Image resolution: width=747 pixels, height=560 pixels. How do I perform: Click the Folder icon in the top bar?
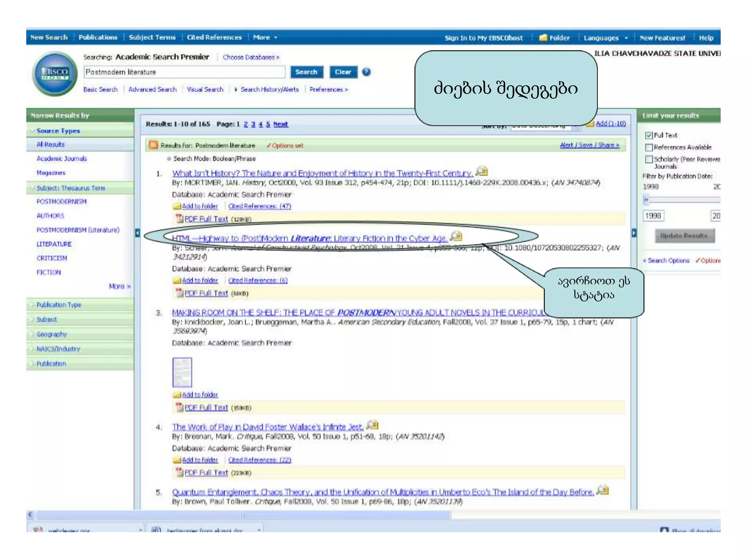[543, 38]
